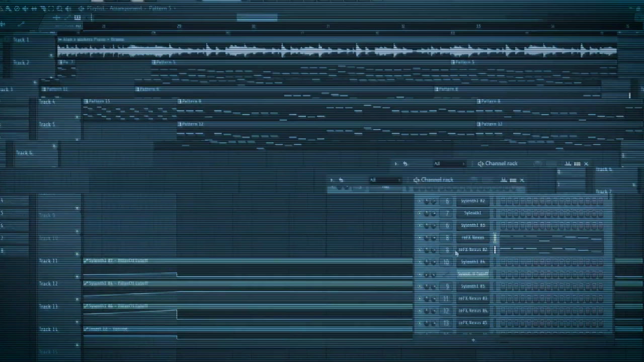Open the All filter dropdown in rear Channel rack
The width and height of the screenshot is (644, 362).
[x=449, y=164]
